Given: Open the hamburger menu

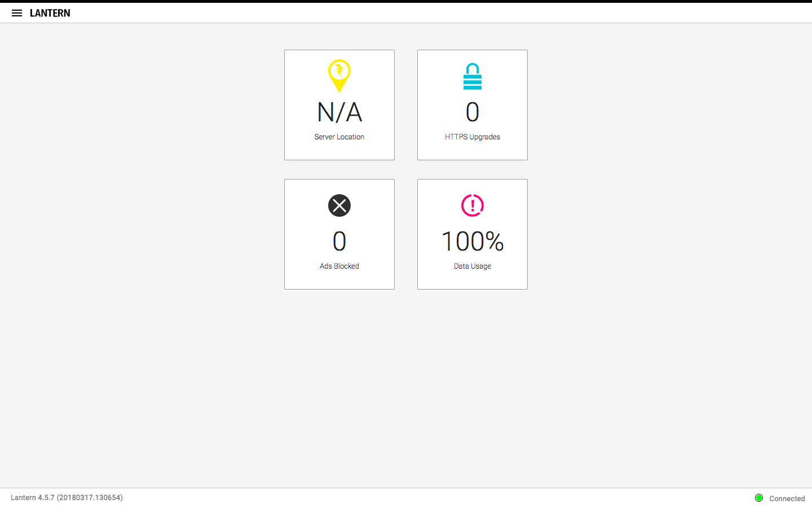Looking at the screenshot, I should coord(17,13).
